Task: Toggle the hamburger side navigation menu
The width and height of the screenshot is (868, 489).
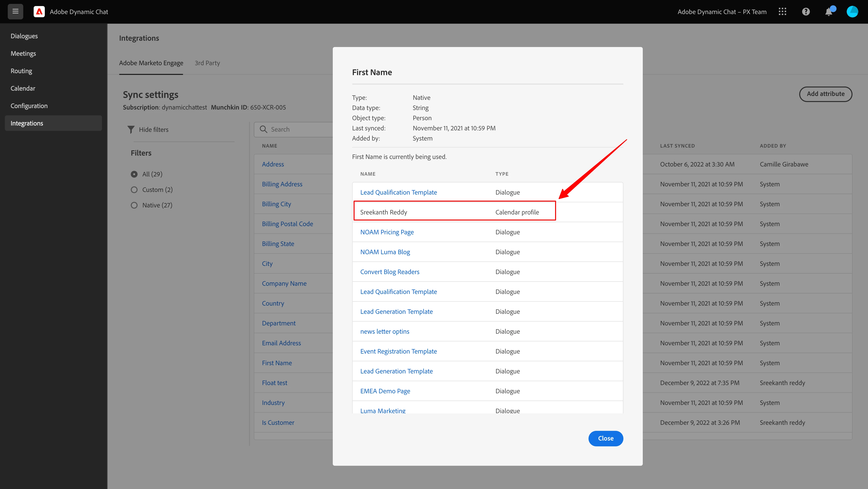Action: tap(15, 11)
